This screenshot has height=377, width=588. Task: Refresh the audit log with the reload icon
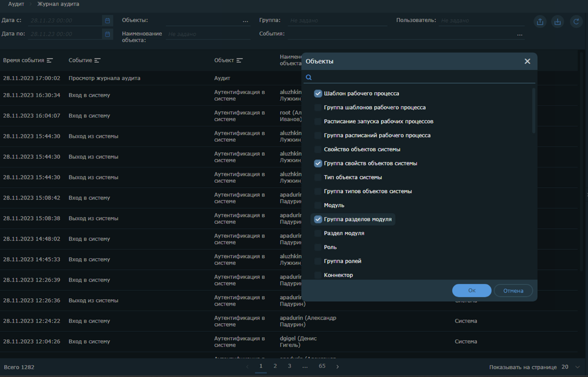tap(576, 22)
